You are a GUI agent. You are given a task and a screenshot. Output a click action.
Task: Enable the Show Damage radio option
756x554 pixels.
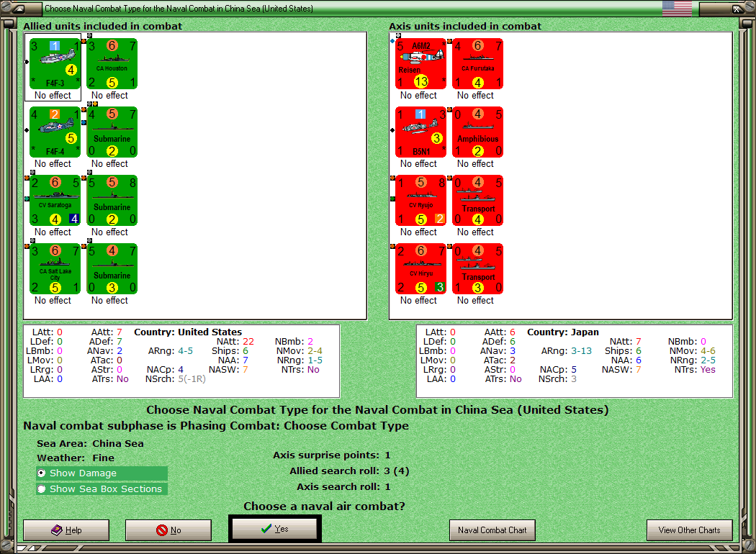point(102,473)
